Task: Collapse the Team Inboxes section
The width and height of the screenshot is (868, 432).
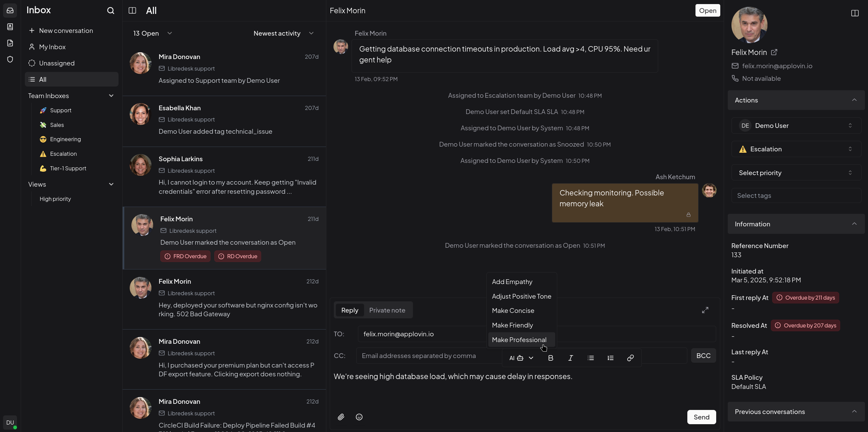Action: coord(111,96)
